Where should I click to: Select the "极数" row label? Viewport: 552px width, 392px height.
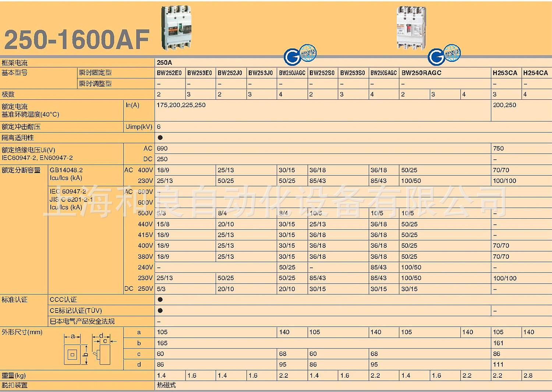[8, 94]
